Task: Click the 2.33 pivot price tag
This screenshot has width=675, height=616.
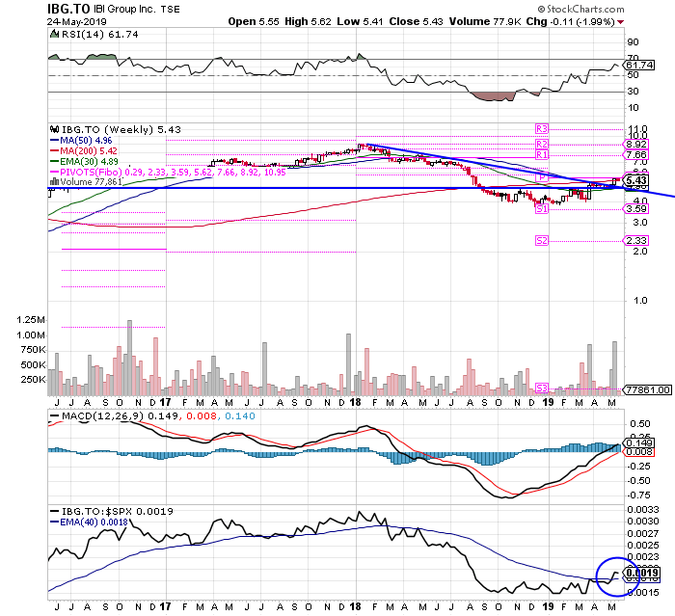Action: pos(635,241)
